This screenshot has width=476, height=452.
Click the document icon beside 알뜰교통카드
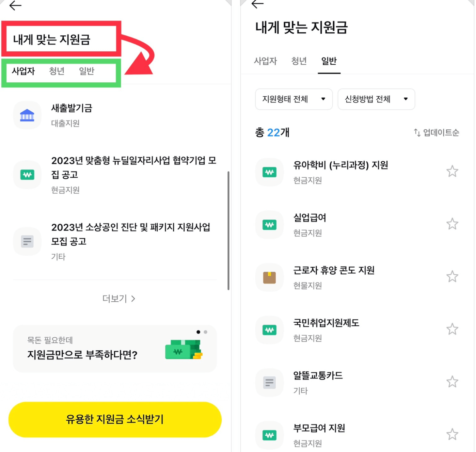(269, 382)
